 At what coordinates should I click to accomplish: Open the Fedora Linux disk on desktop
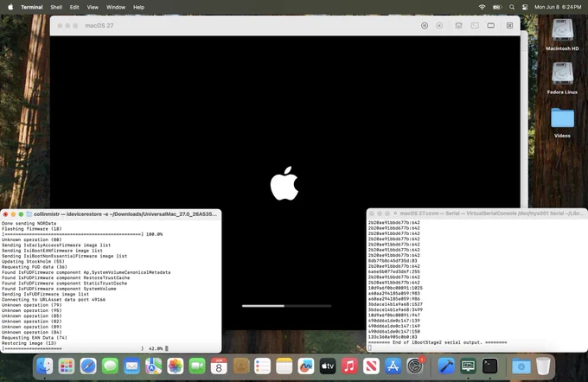click(x=562, y=78)
